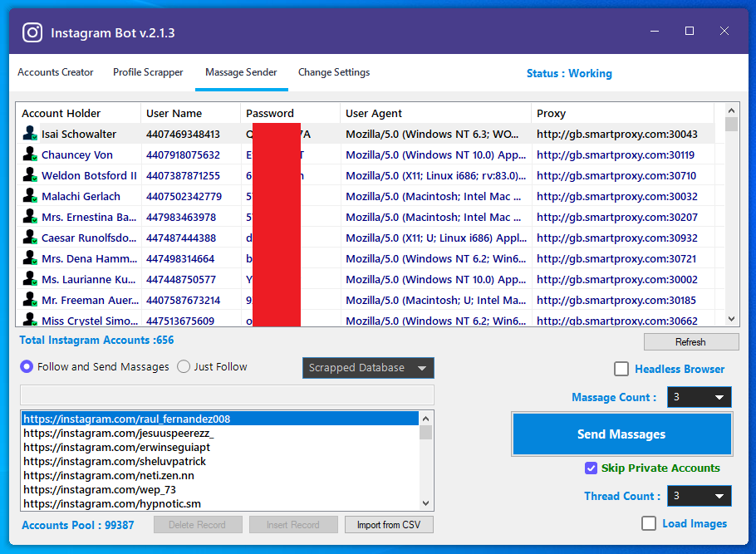Click user icon beside Isai Schowalter
This screenshot has height=554, width=756.
pyautogui.click(x=30, y=133)
